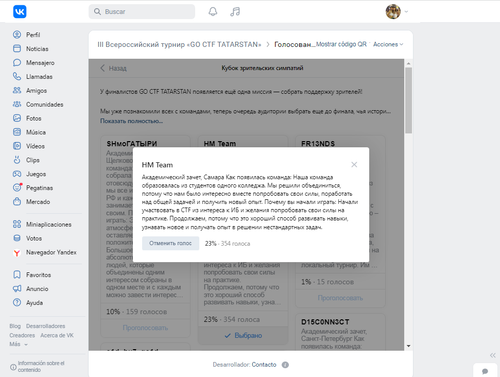Expand the Más footer menu
The width and height of the screenshot is (500, 377).
coord(18,344)
